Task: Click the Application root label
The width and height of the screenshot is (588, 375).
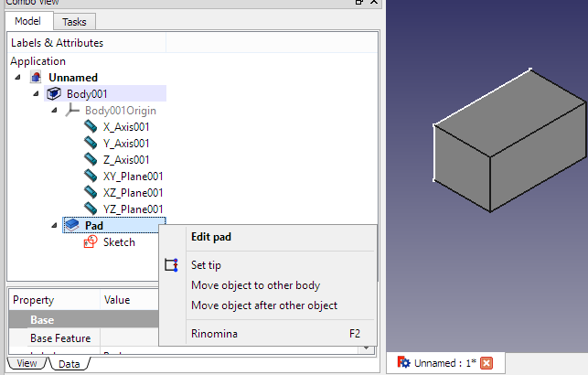Action: coord(37,61)
